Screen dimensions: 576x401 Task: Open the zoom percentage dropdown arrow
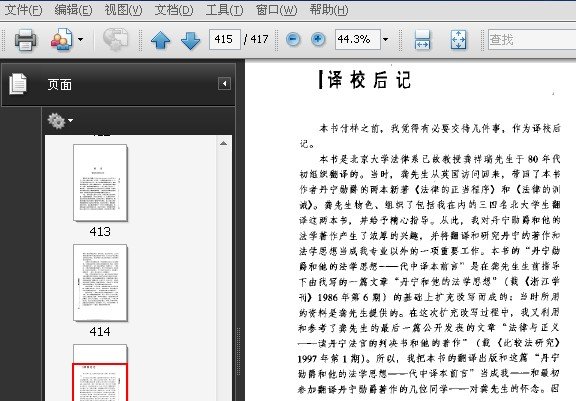[x=385, y=39]
